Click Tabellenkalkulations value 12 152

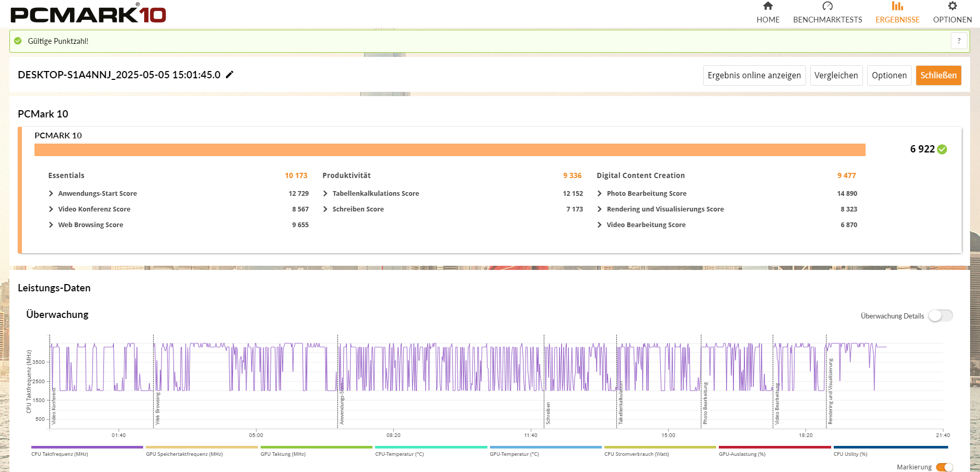[x=573, y=193]
